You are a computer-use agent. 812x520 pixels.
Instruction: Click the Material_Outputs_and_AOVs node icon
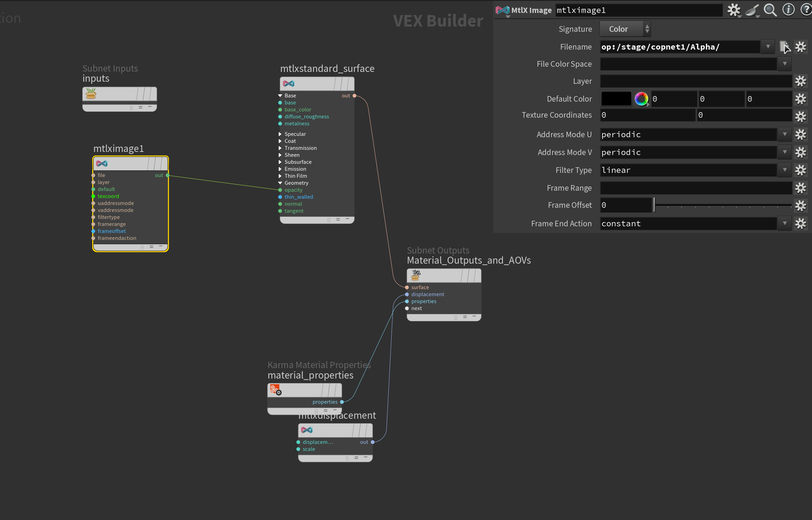pos(416,275)
